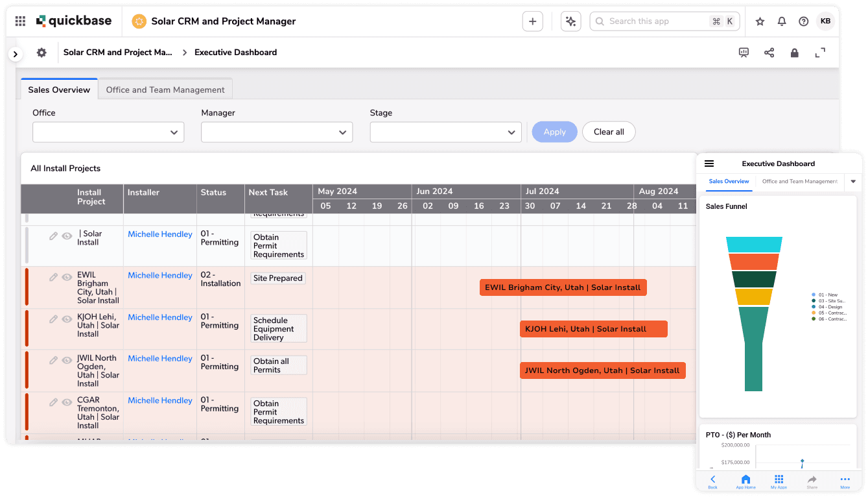Open the help question mark

(803, 21)
